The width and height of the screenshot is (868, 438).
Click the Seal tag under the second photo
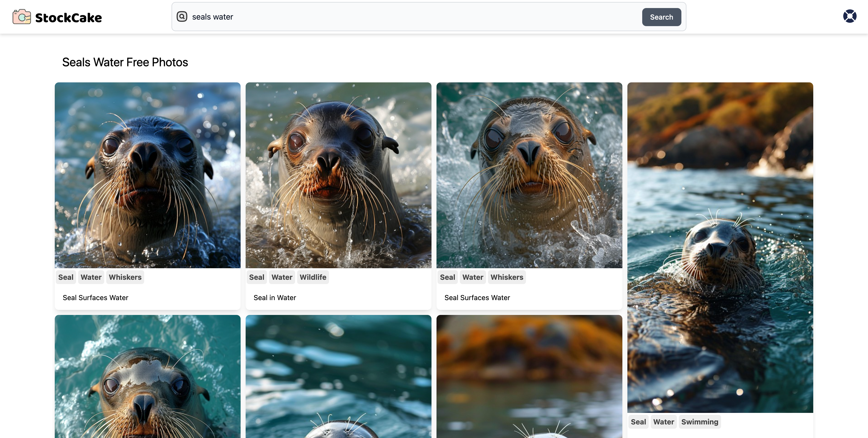click(x=256, y=277)
